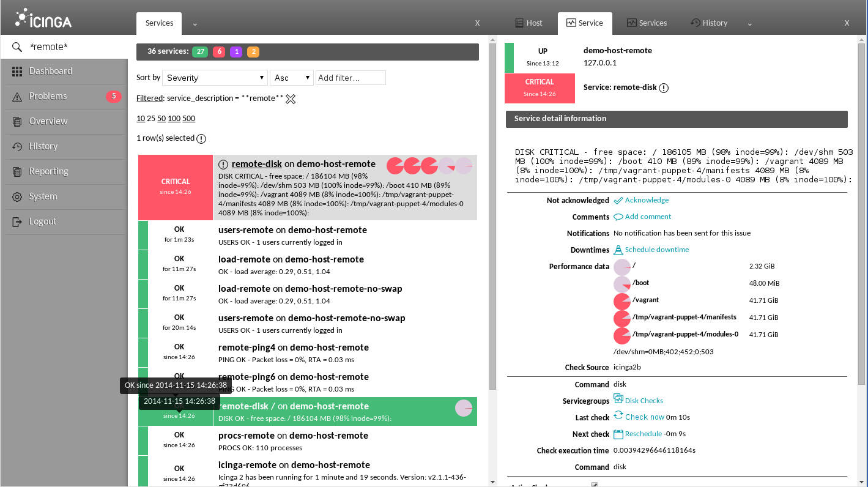Viewport: 868px width, 487px height.
Task: Open the Sort by Severity dropdown
Action: point(215,78)
